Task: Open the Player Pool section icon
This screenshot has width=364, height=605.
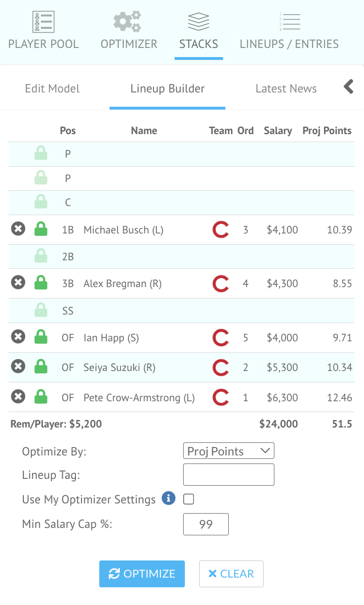Action: (43, 22)
